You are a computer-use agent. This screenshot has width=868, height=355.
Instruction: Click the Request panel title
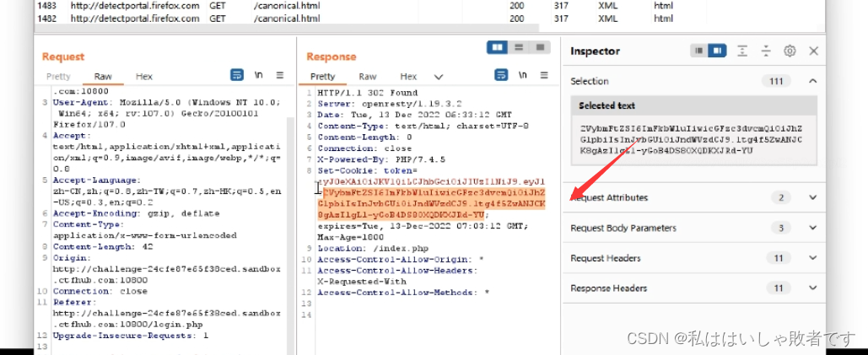point(63,56)
